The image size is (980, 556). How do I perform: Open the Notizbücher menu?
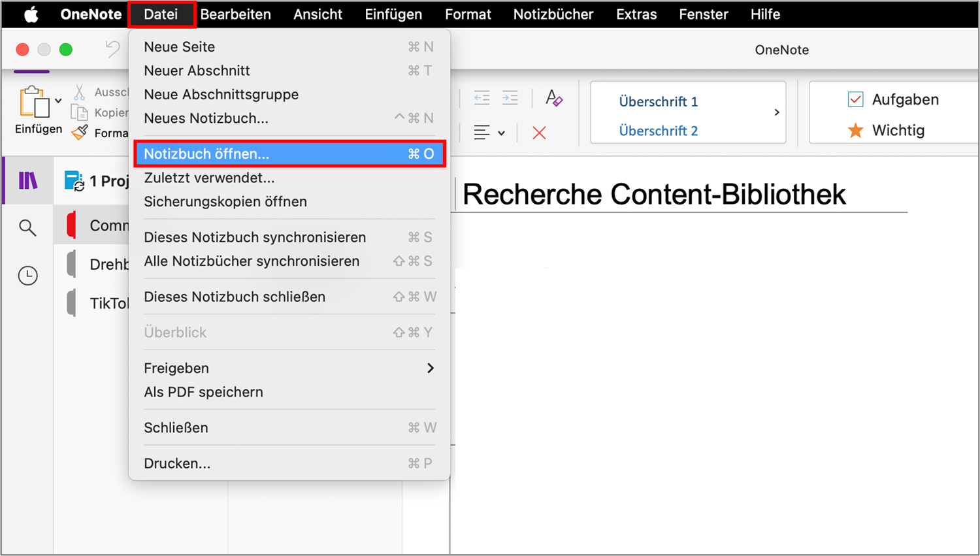pos(553,14)
